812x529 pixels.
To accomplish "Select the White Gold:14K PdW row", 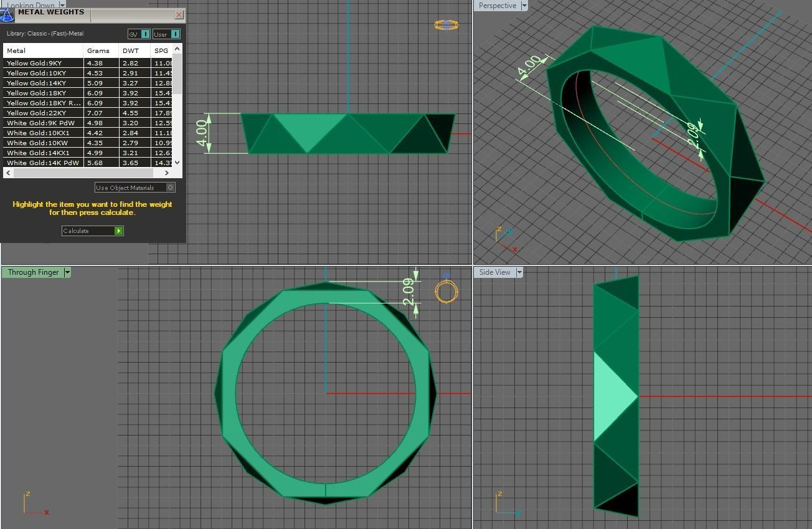I will [88, 163].
